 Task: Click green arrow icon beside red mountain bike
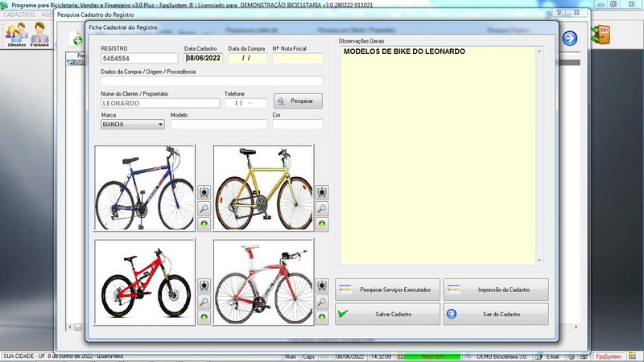(204, 317)
